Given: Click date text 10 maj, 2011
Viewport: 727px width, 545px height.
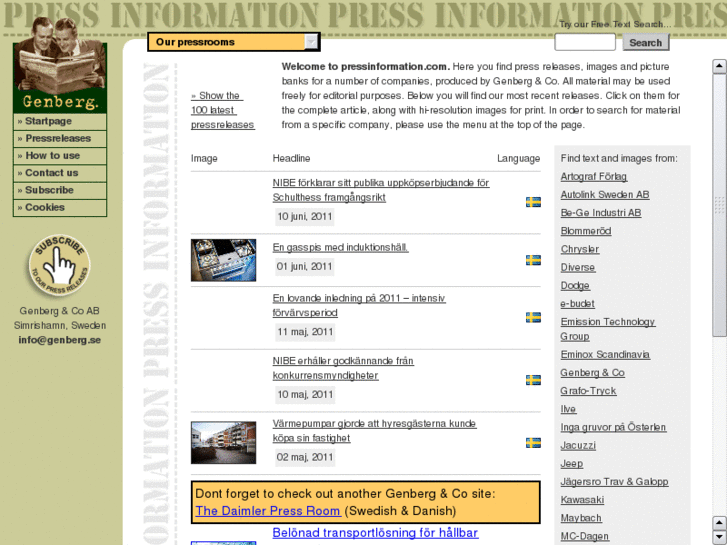Looking at the screenshot, I should click(x=305, y=395).
